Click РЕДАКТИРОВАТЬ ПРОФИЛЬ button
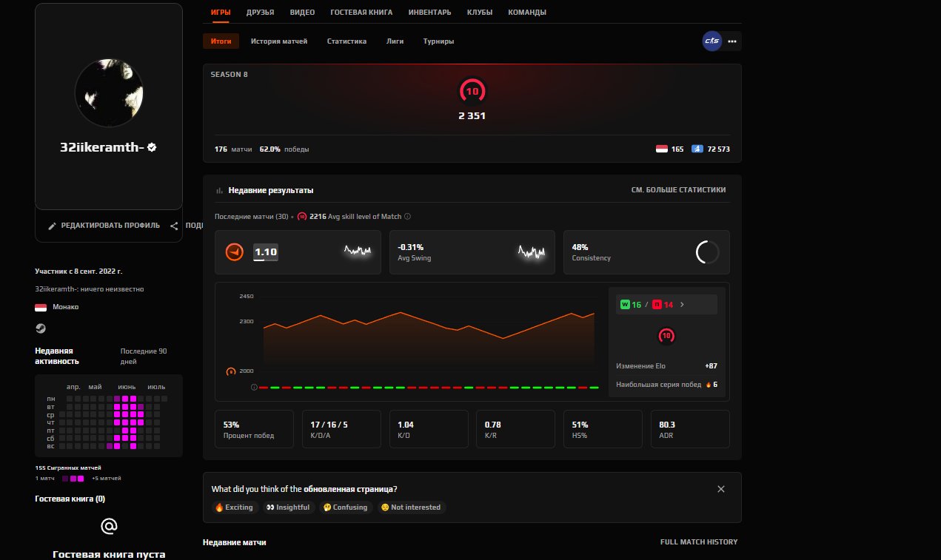This screenshot has width=941, height=560. 104,226
